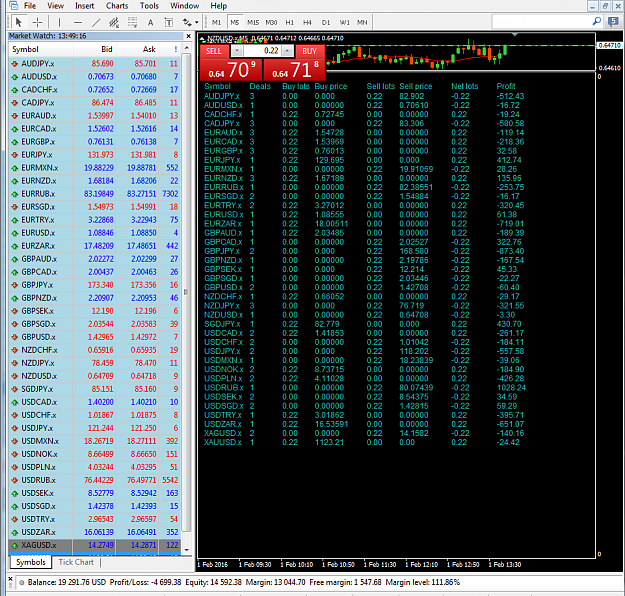625x596 pixels.
Task: Switch chart to W1 timeframe
Action: tap(344, 22)
